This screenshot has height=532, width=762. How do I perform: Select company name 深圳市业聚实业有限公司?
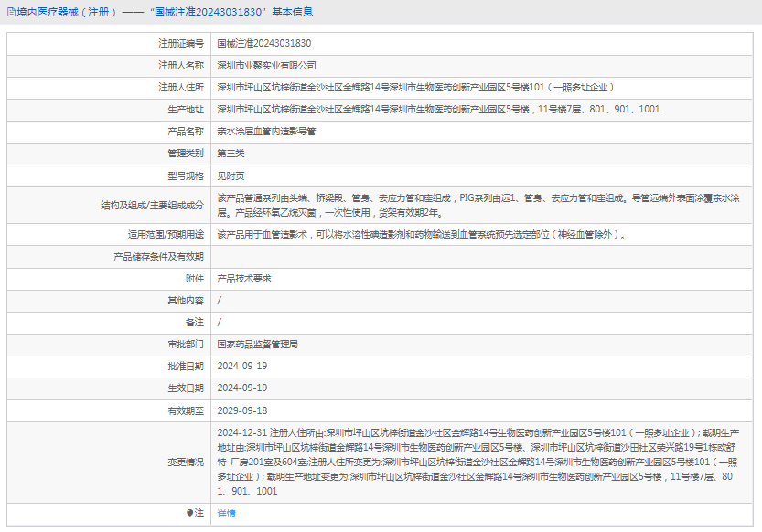266,66
